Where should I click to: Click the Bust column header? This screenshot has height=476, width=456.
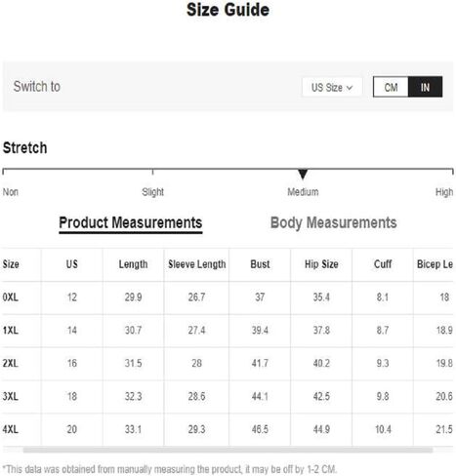point(260,264)
